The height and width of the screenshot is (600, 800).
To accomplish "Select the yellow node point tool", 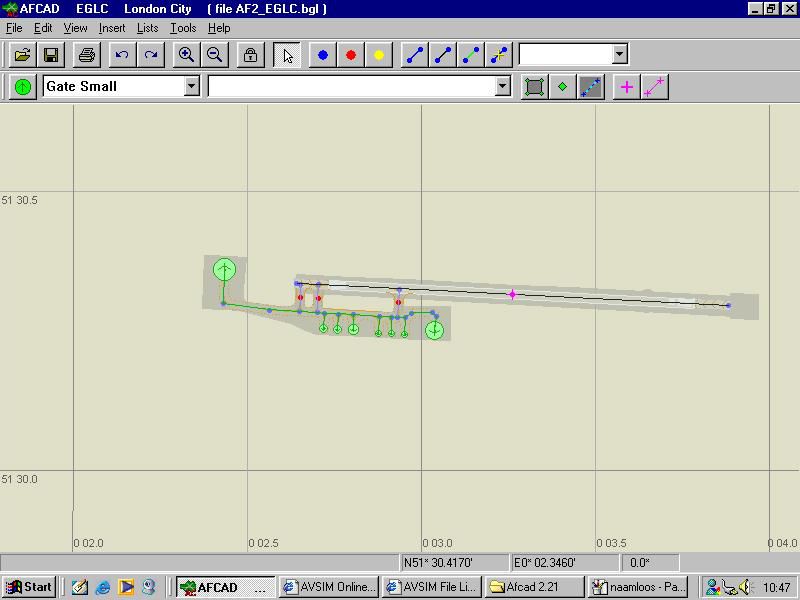I will point(378,55).
